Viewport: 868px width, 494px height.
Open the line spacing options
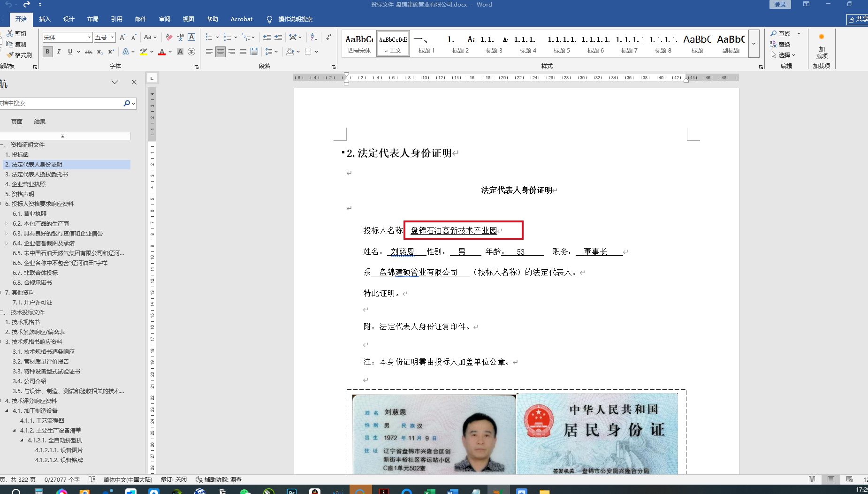[269, 52]
